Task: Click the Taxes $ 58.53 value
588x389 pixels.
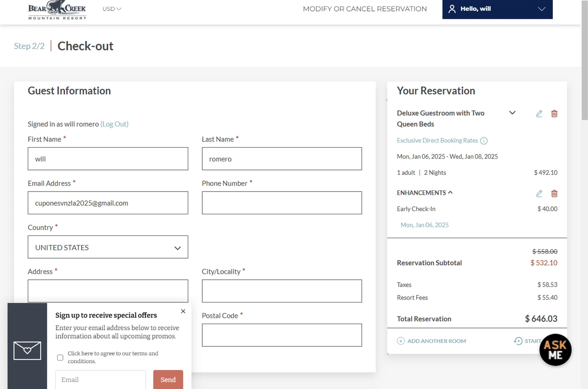Action: pos(547,284)
